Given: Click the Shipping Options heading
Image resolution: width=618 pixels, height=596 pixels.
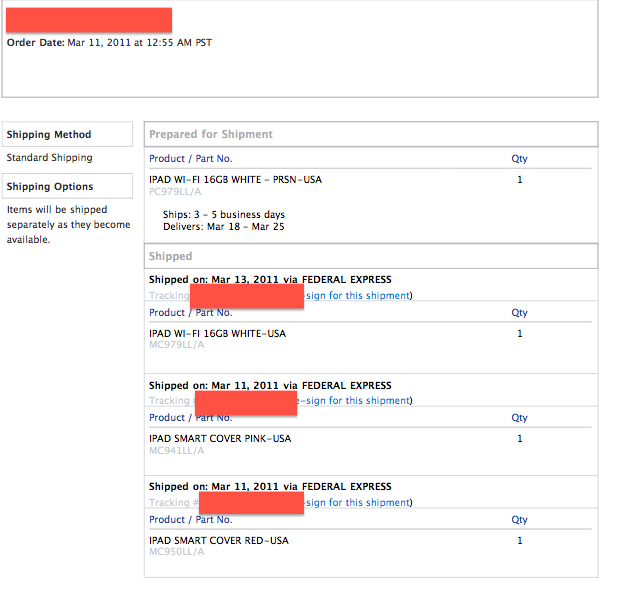Looking at the screenshot, I should (x=50, y=186).
